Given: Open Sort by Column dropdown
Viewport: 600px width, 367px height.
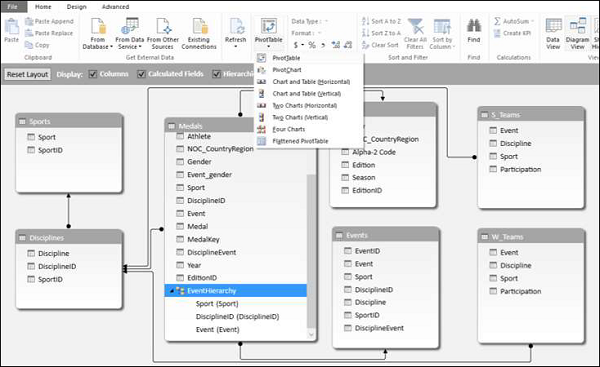Looking at the screenshot, I should click(442, 34).
